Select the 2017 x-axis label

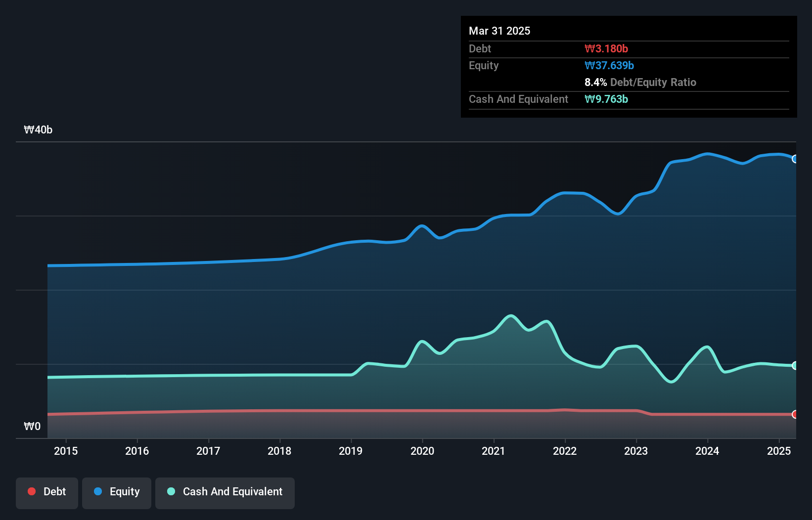[x=208, y=451]
